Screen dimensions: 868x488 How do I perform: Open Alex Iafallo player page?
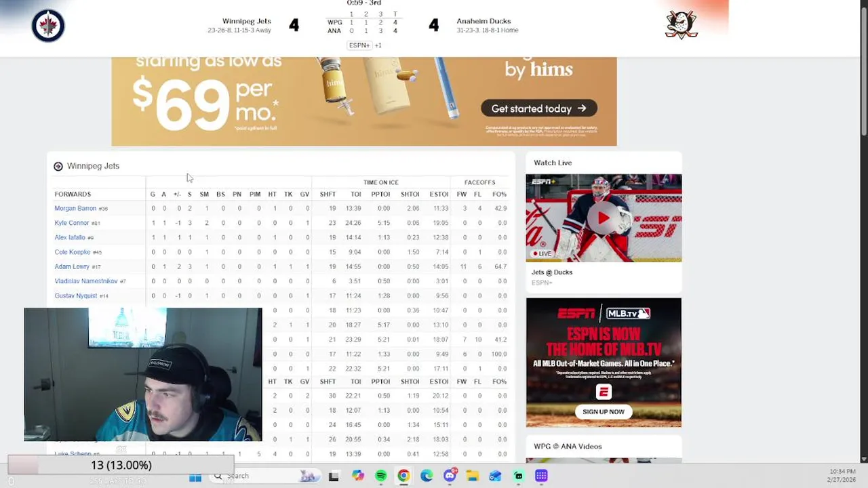pos(70,238)
